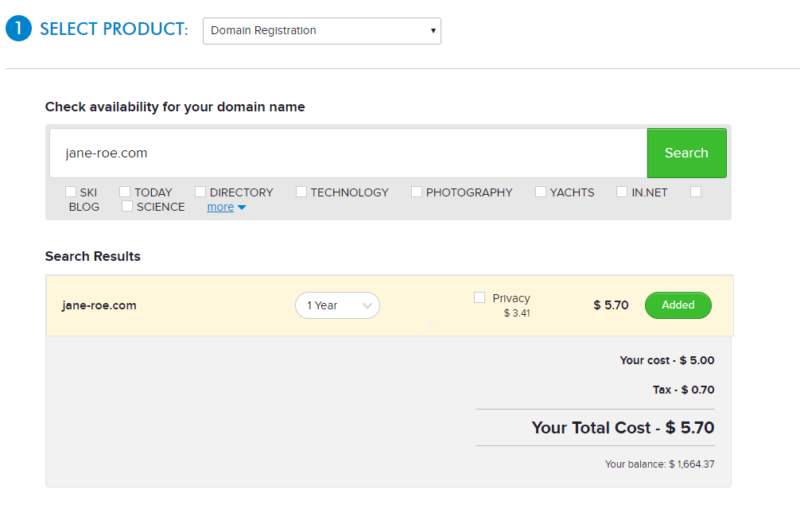Check the BLOG extension checkbox
The width and height of the screenshot is (800, 532).
696,192
